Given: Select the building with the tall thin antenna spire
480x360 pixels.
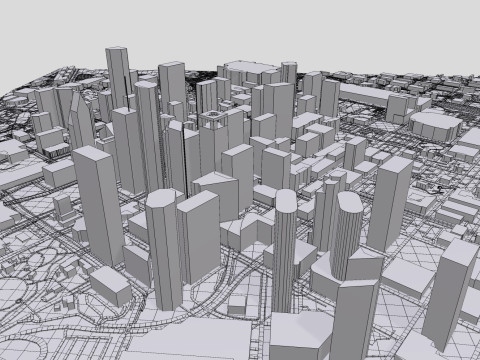Looking at the screenshot, I should coord(129,150).
